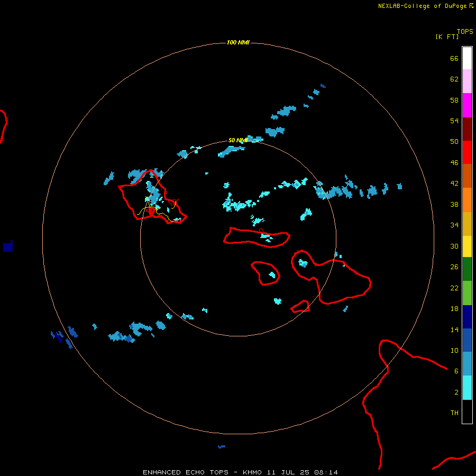This screenshot has width=476, height=476.
Task: Click the medium blue 18 kft legend swatch
Action: [x=467, y=340]
